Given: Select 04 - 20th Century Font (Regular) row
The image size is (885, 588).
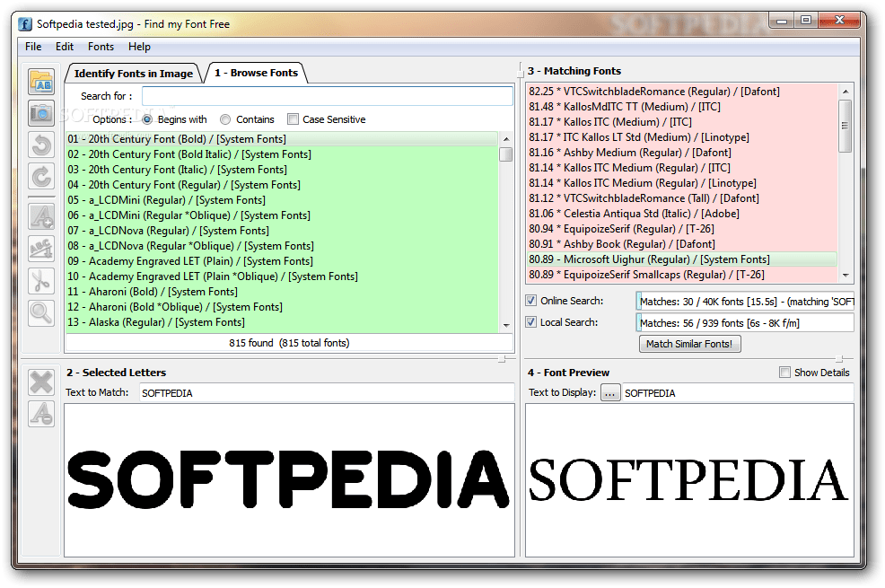Looking at the screenshot, I should coord(282,185).
